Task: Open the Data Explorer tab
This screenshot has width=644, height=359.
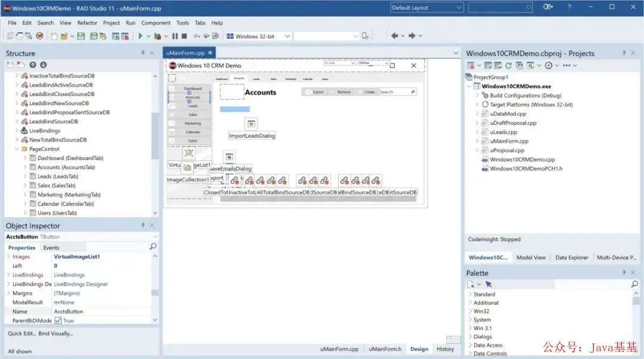Action: pyautogui.click(x=572, y=258)
